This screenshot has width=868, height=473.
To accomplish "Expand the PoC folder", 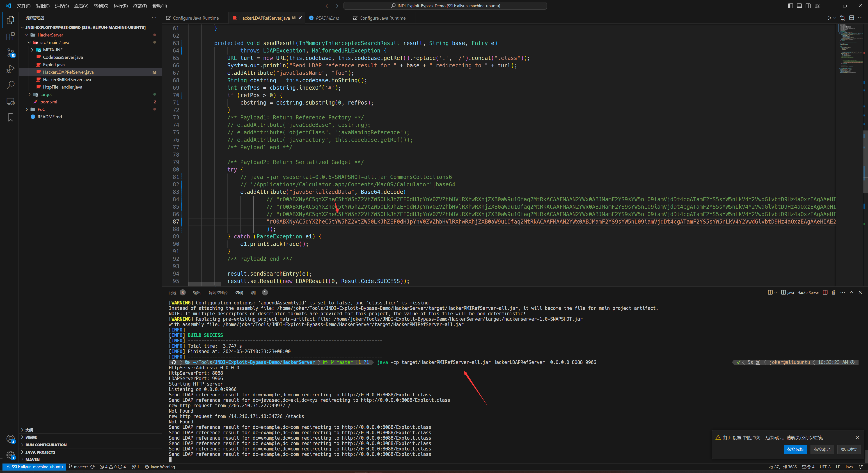I will pos(41,109).
